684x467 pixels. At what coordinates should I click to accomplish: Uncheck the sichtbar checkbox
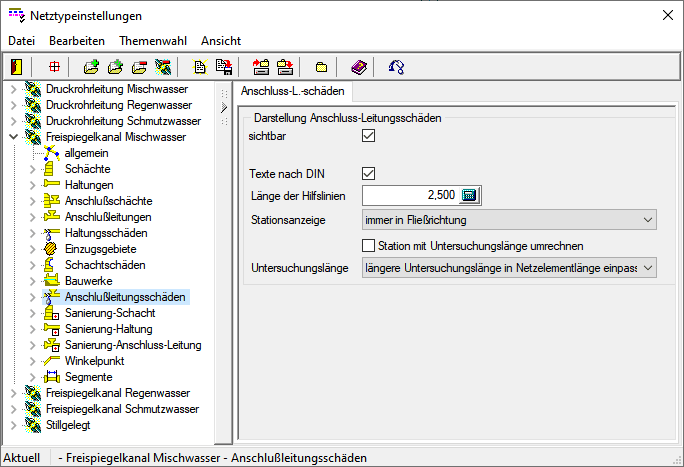tap(368, 136)
